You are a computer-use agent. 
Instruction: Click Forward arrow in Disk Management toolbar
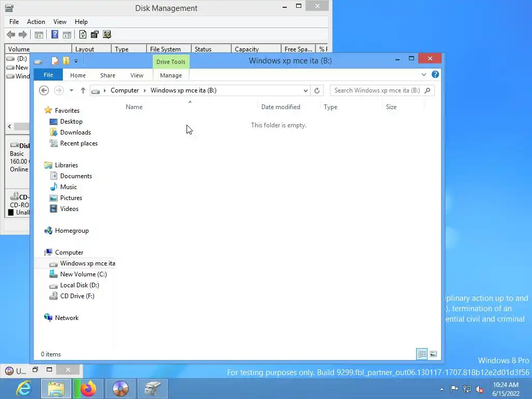tap(23, 34)
